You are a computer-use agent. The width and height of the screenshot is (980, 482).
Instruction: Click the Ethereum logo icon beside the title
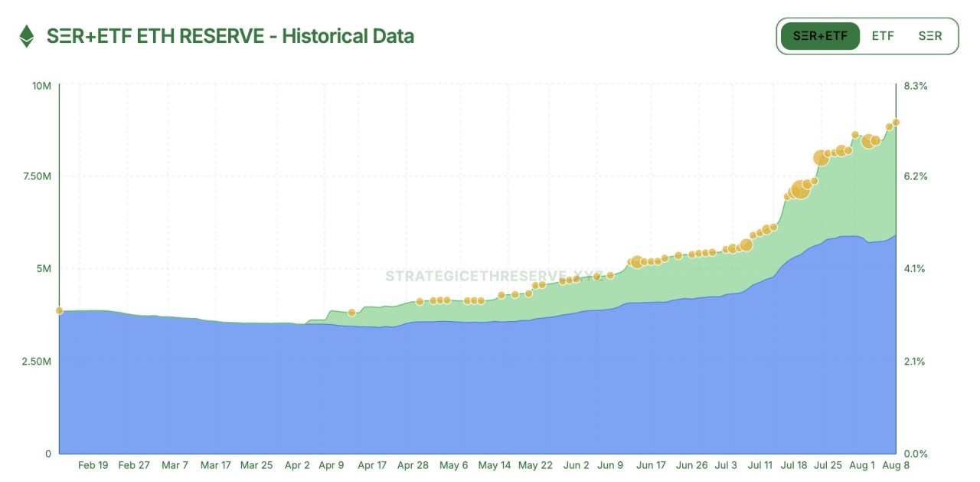click(x=27, y=36)
